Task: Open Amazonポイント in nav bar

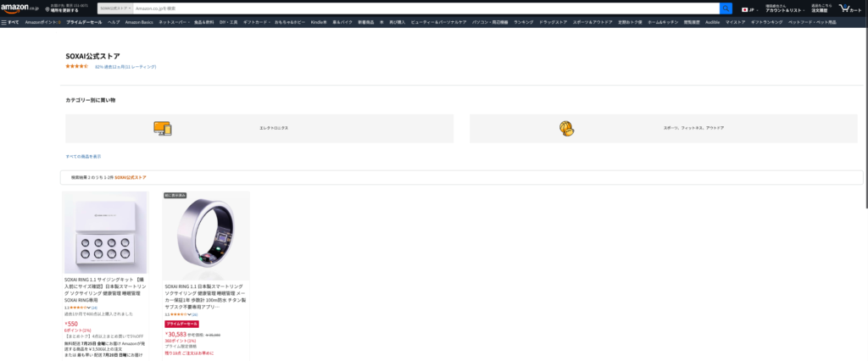Action: pyautogui.click(x=42, y=22)
